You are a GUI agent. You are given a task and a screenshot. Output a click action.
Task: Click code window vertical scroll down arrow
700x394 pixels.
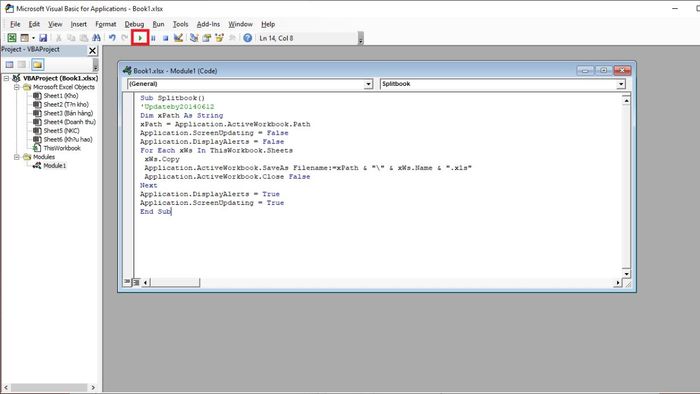[626, 274]
